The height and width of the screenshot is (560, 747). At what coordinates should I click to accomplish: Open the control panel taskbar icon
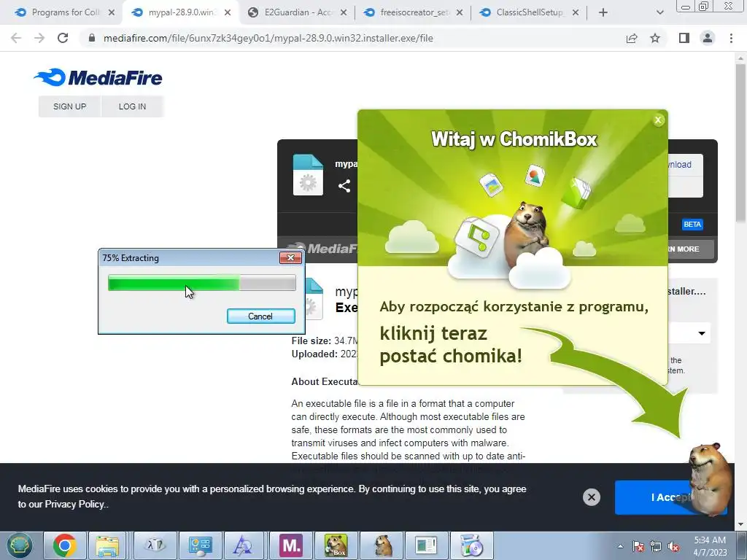coord(200,545)
